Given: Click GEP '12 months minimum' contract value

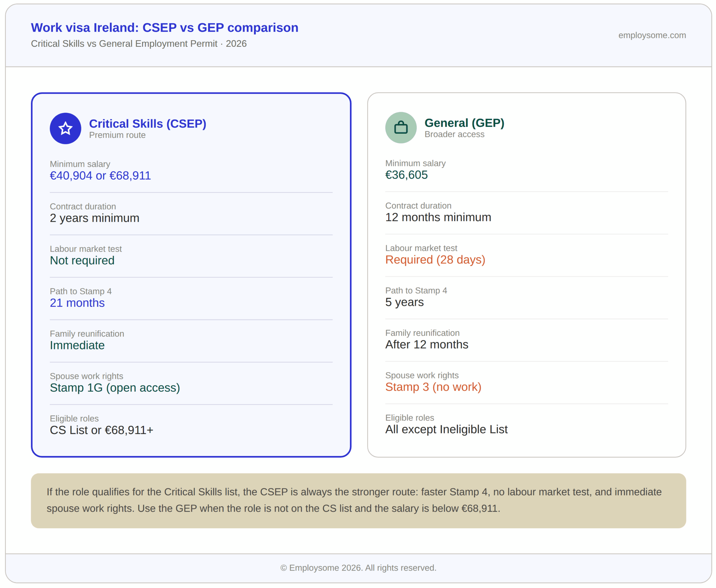Looking at the screenshot, I should pyautogui.click(x=438, y=217).
